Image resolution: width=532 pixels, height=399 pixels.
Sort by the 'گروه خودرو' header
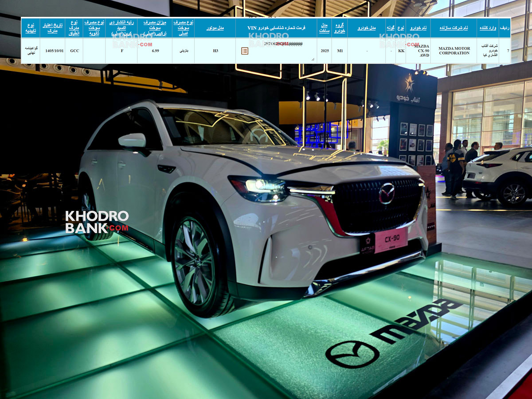(340, 28)
